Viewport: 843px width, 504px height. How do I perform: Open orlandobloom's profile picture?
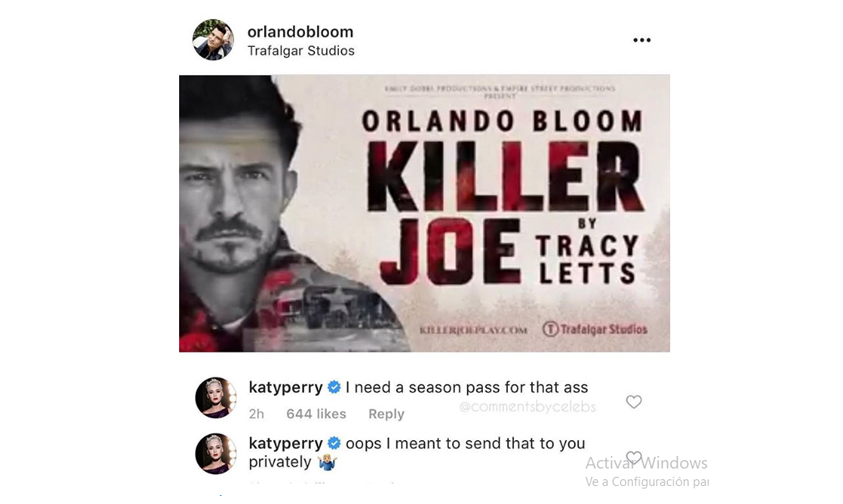click(213, 40)
